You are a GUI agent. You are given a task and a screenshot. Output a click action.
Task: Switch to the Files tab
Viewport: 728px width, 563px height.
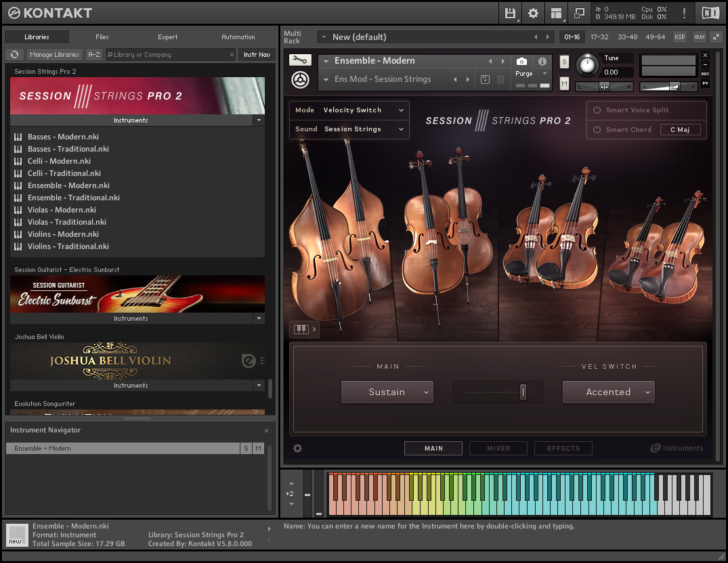pos(102,37)
